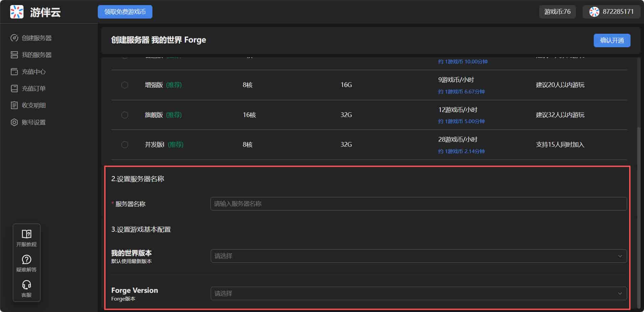
Task: Click the 充值订单 sidebar icon
Action: pyautogui.click(x=14, y=88)
